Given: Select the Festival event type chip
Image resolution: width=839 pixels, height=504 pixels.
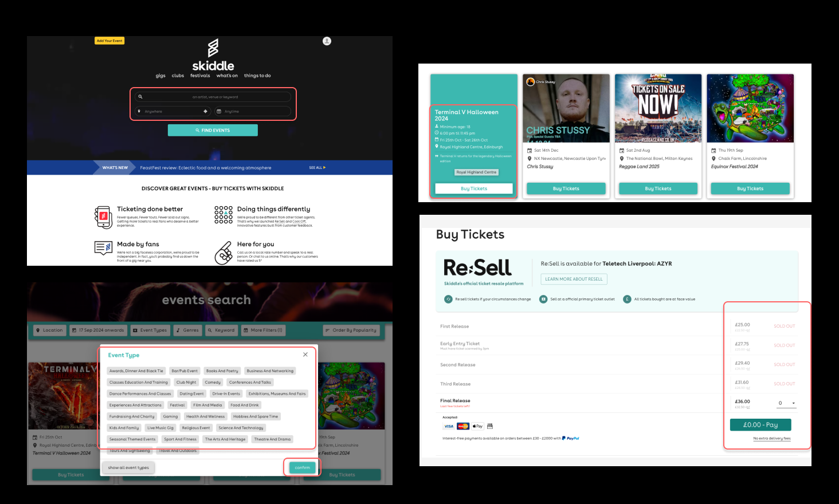Looking at the screenshot, I should coord(177,405).
